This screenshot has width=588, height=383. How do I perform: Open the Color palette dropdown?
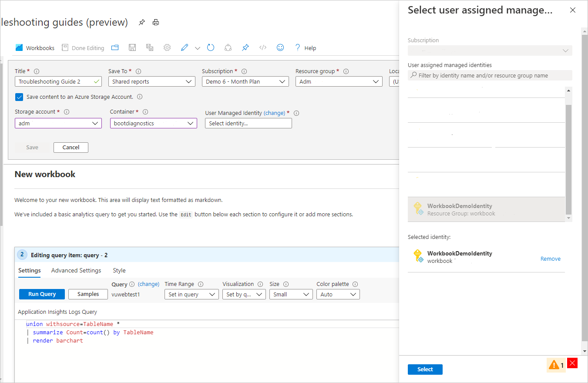(x=338, y=295)
